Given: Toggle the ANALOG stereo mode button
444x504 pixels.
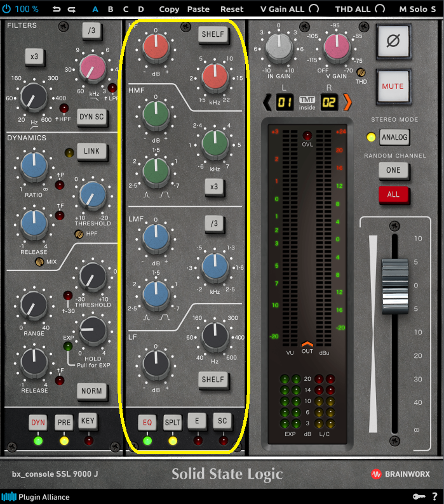Looking at the screenshot, I should (x=394, y=137).
